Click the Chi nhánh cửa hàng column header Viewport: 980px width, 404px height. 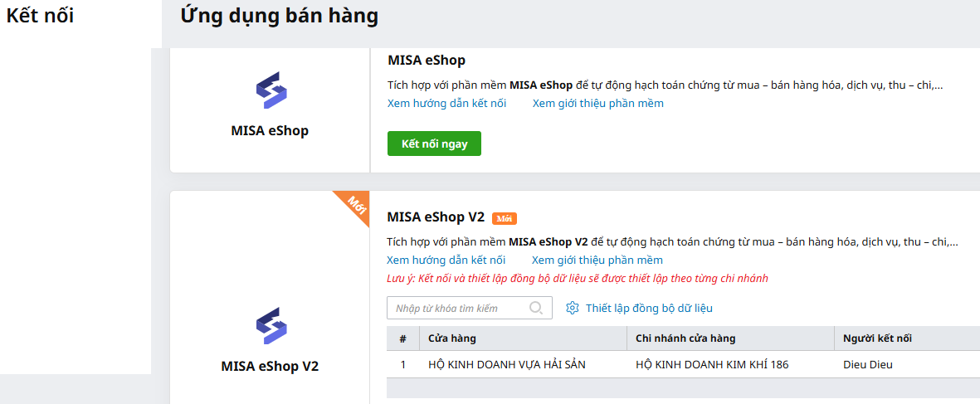730,338
